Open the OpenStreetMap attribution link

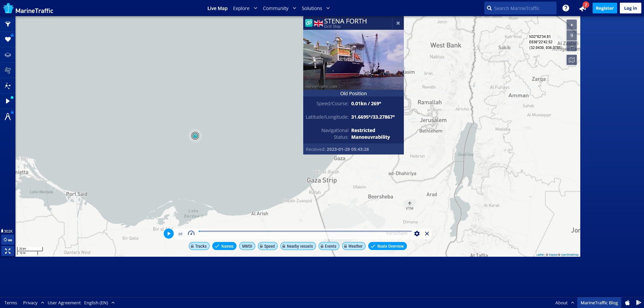tap(570, 255)
